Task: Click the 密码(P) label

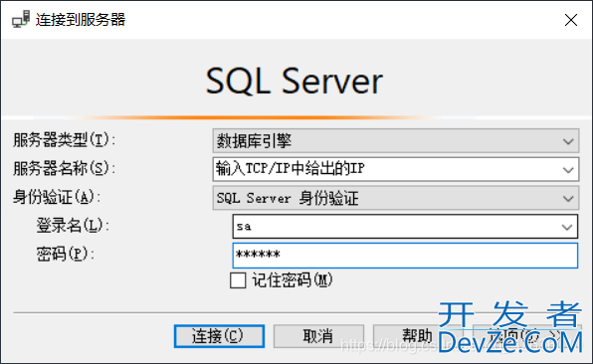Action: [65, 254]
